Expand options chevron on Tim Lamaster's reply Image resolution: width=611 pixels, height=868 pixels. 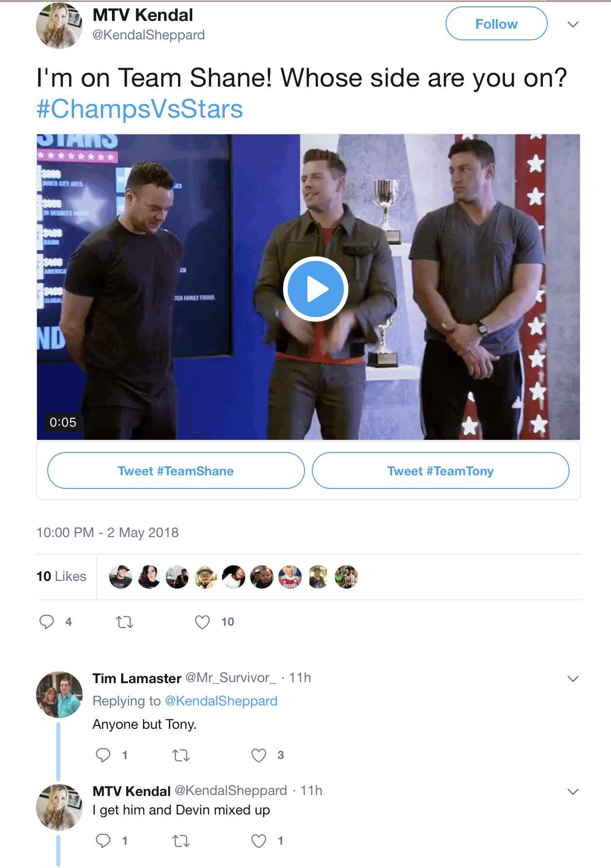(573, 679)
